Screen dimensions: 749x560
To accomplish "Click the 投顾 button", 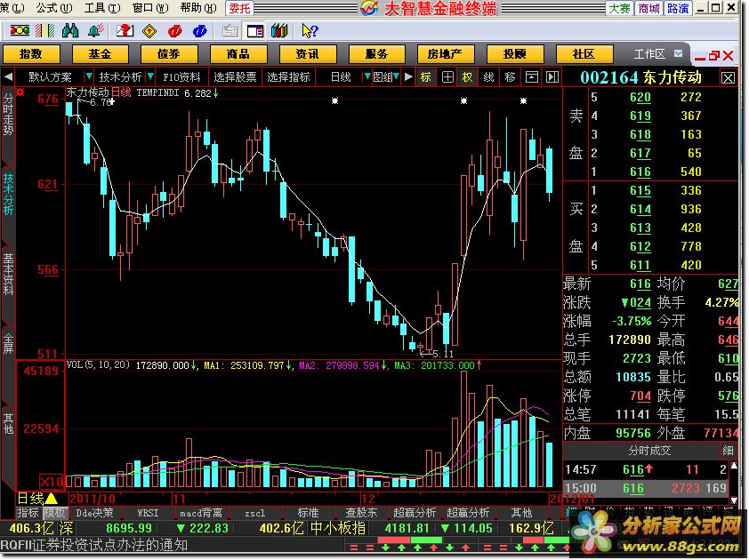I will point(515,54).
